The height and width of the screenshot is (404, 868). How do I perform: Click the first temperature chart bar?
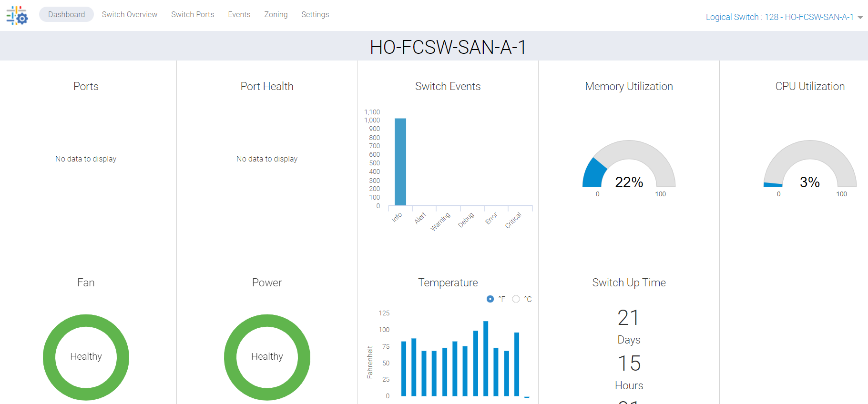404,368
